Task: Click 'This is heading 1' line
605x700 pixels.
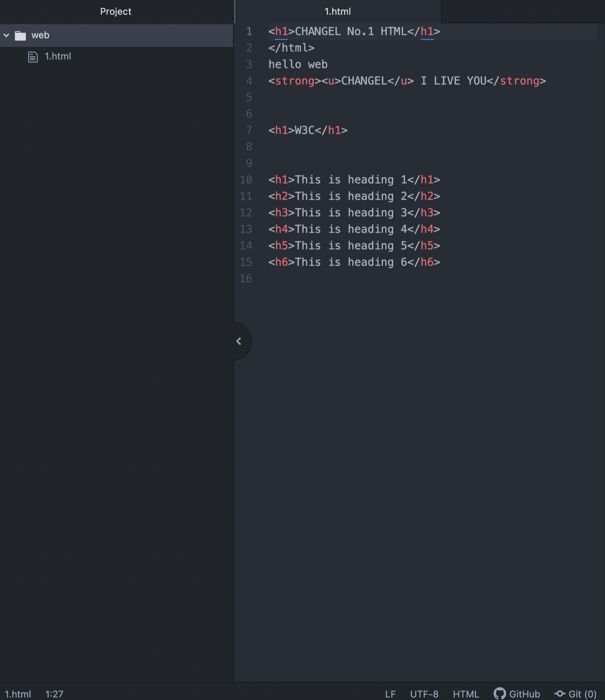Action: (x=354, y=180)
